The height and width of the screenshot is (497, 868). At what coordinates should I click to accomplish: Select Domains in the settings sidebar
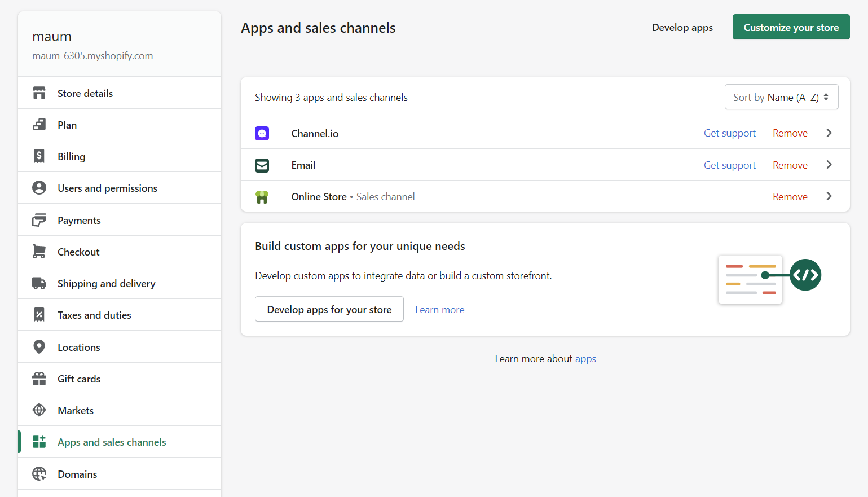[x=77, y=474]
